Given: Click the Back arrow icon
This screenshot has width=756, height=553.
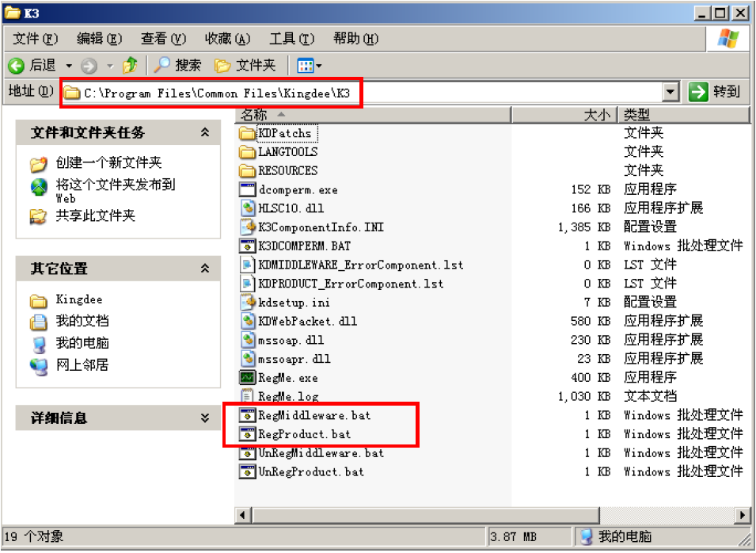Looking at the screenshot, I should click(17, 65).
